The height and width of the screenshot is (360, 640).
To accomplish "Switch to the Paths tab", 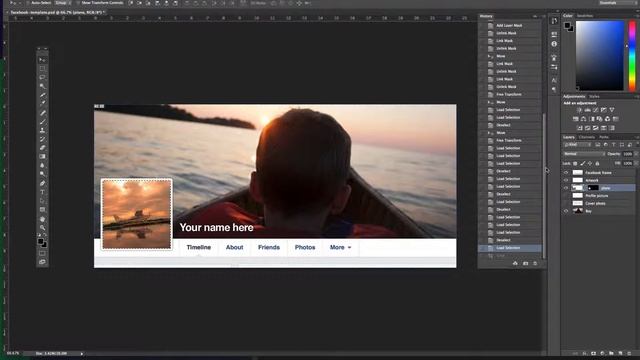I will coord(604,137).
